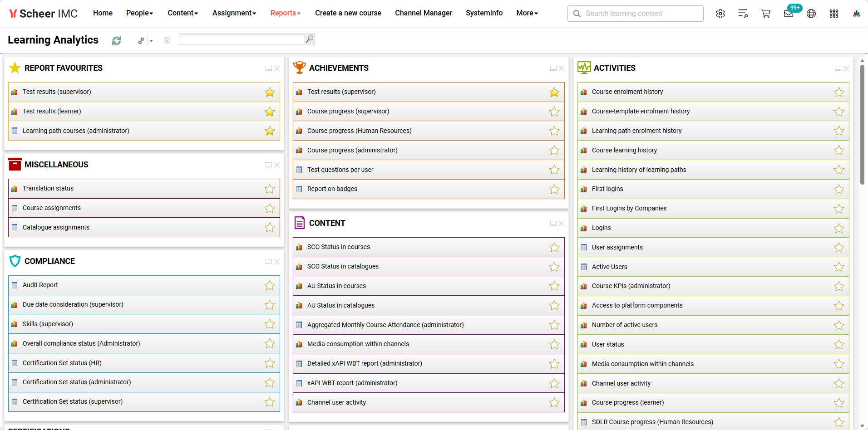Toggle favourite star for SCO Status in courses
This screenshot has width=868, height=430.
coord(554,247)
